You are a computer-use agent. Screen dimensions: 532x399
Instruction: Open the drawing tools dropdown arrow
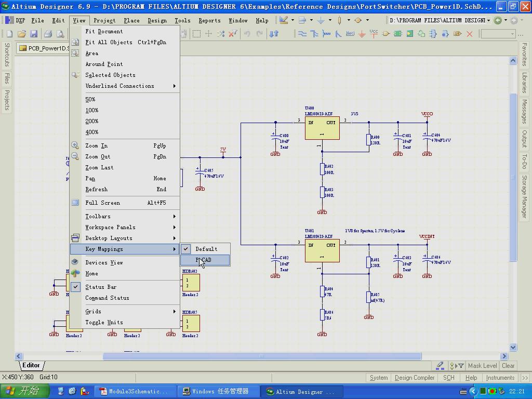(x=293, y=20)
